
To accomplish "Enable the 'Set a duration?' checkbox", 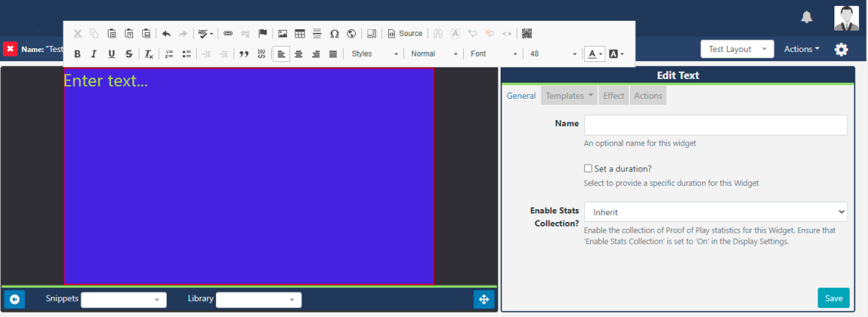I will [x=588, y=168].
